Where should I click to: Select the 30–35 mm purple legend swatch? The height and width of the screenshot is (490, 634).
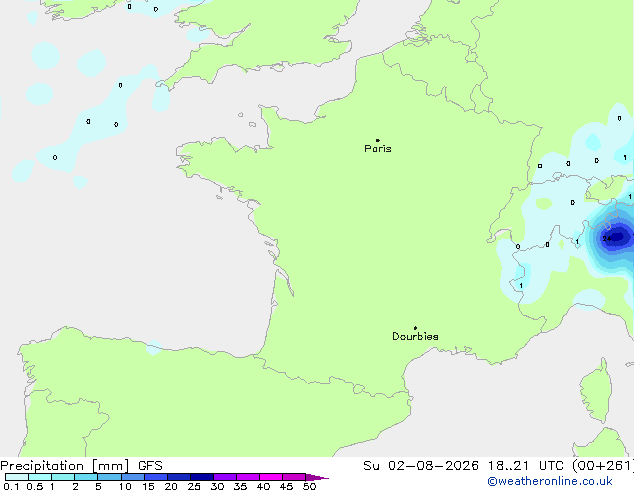(225, 477)
